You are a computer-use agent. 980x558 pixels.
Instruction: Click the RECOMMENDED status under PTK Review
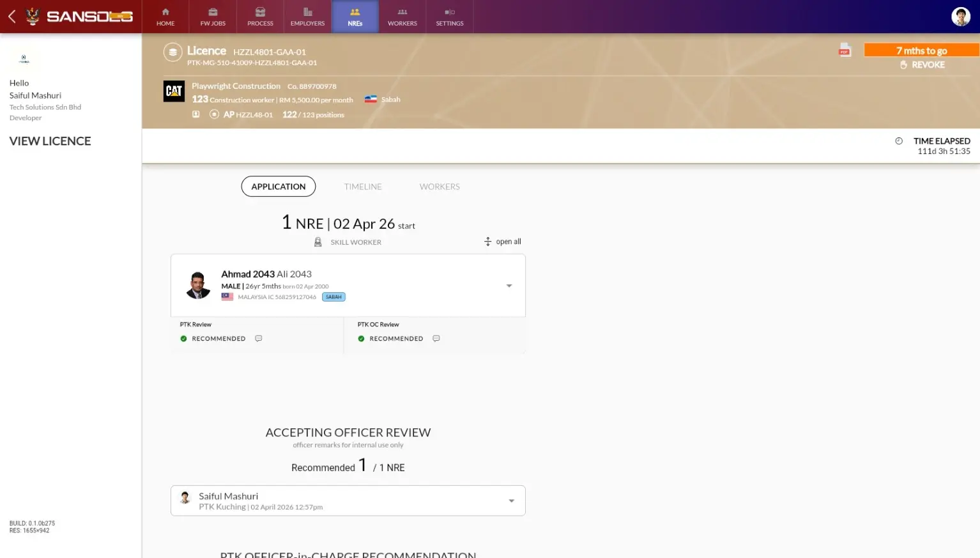point(218,339)
